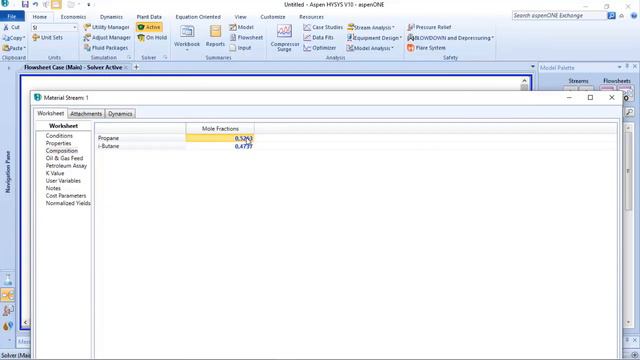
Task: Open the Customize ribbon tab
Action: [273, 17]
